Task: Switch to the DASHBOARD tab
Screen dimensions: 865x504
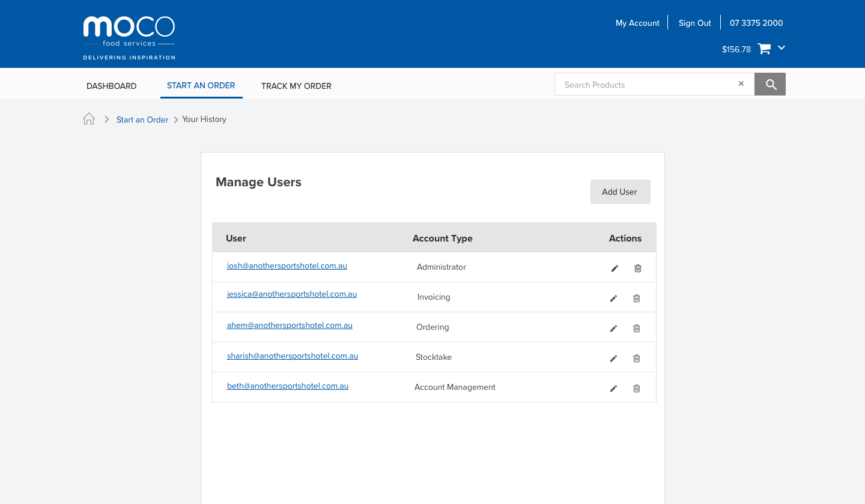Action: [x=111, y=86]
